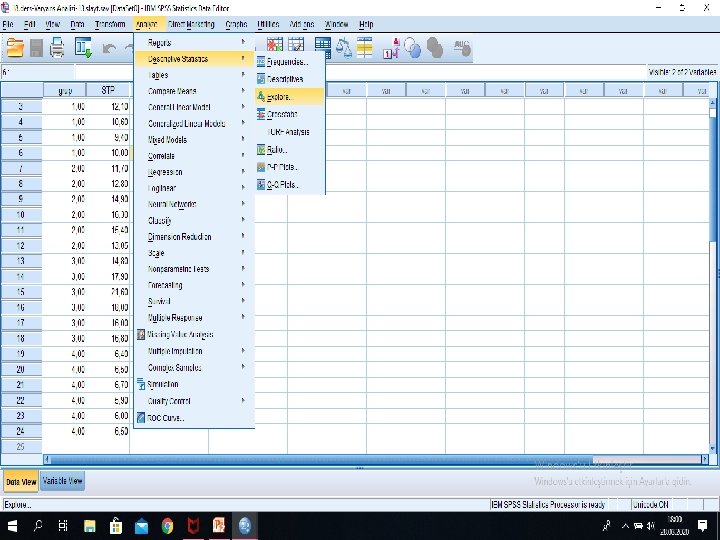Open Frequencies from Descriptive Statistics submenu
720x540 pixels.
coord(290,62)
